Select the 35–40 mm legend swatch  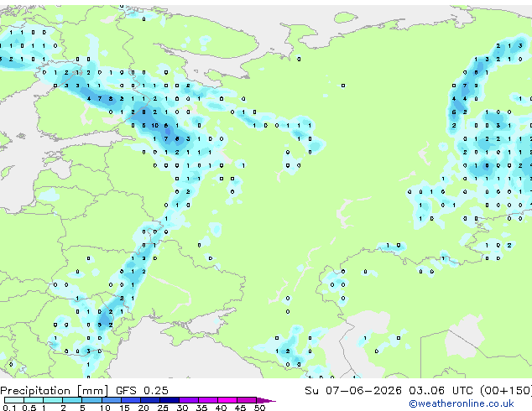207,400
